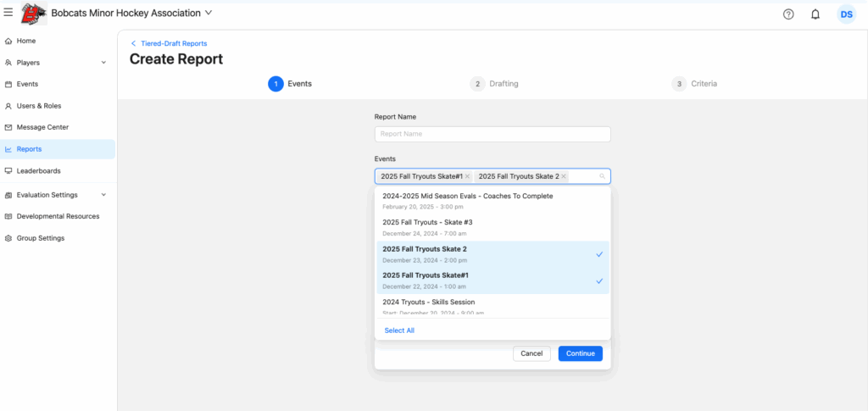Click the search icon in Events field
This screenshot has width=868, height=411.
(x=602, y=176)
